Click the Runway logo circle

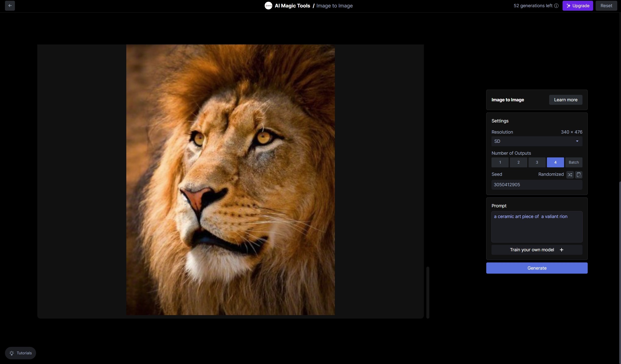point(268,6)
